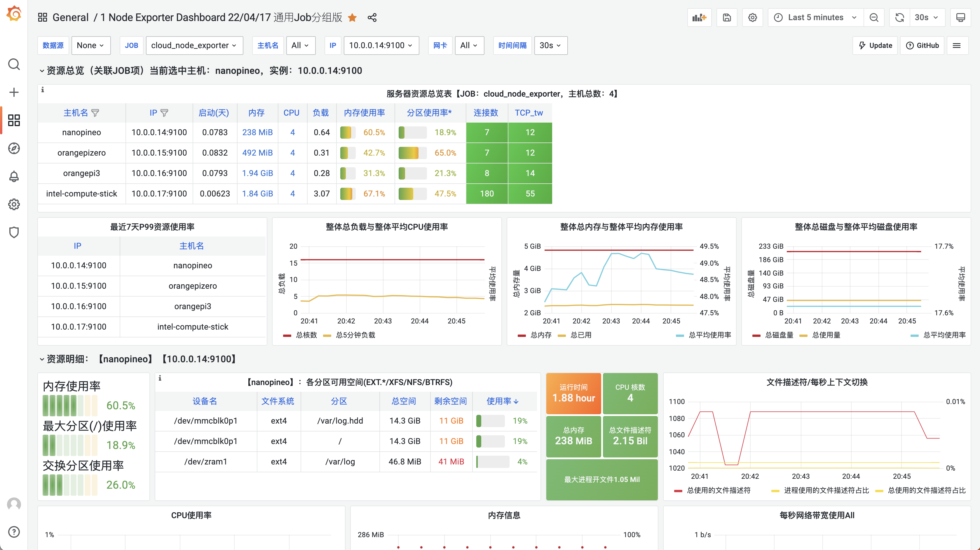Open Alerting with the bell icon

click(x=14, y=176)
